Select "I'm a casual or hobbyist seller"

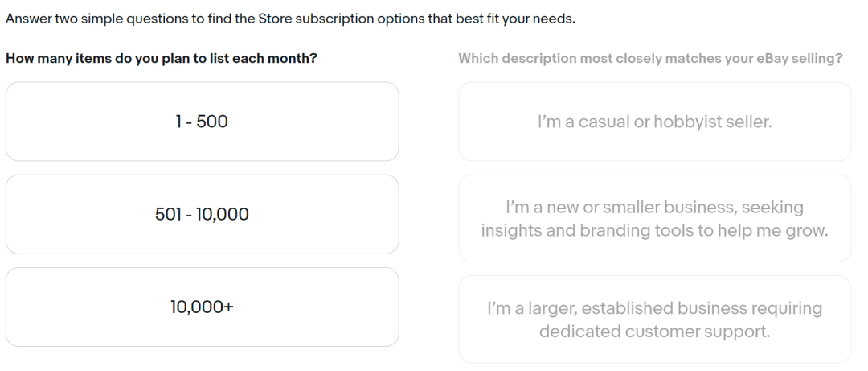click(x=654, y=122)
